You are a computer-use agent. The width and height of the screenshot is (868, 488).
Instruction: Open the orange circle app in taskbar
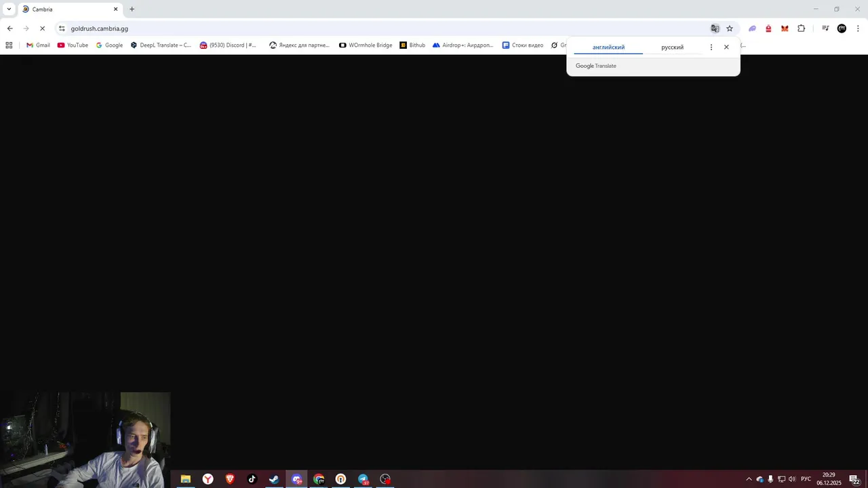(340, 479)
